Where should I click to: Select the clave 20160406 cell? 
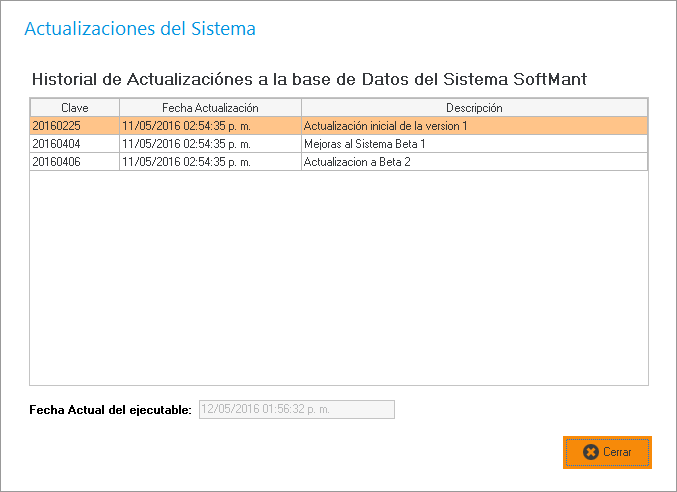point(75,162)
